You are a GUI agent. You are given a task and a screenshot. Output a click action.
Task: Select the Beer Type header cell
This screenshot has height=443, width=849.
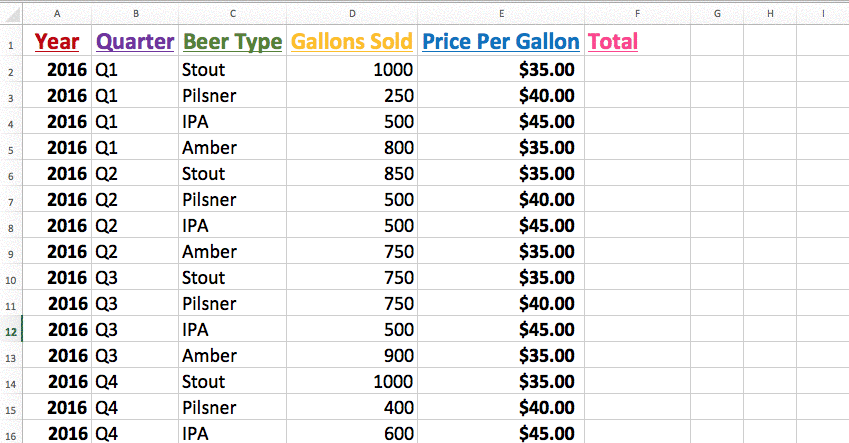point(232,42)
